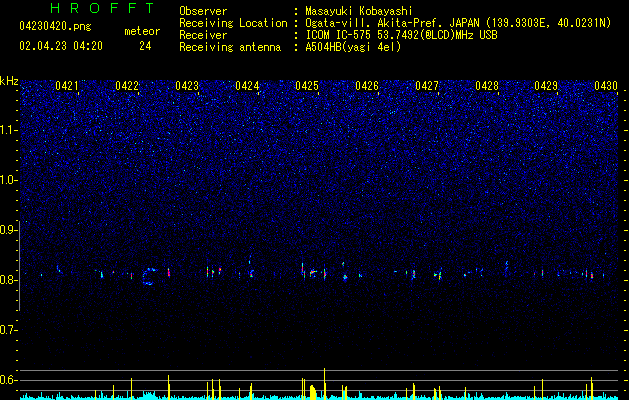Click the 1.1 kHz axis label
This screenshot has height=400, width=629.
coord(9,130)
